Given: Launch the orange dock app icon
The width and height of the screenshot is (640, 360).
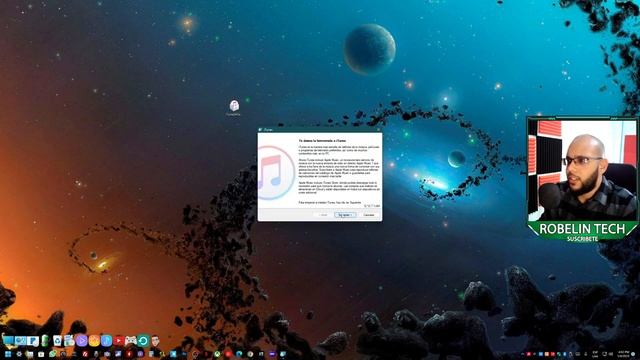Looking at the screenshot, I should [94, 340].
